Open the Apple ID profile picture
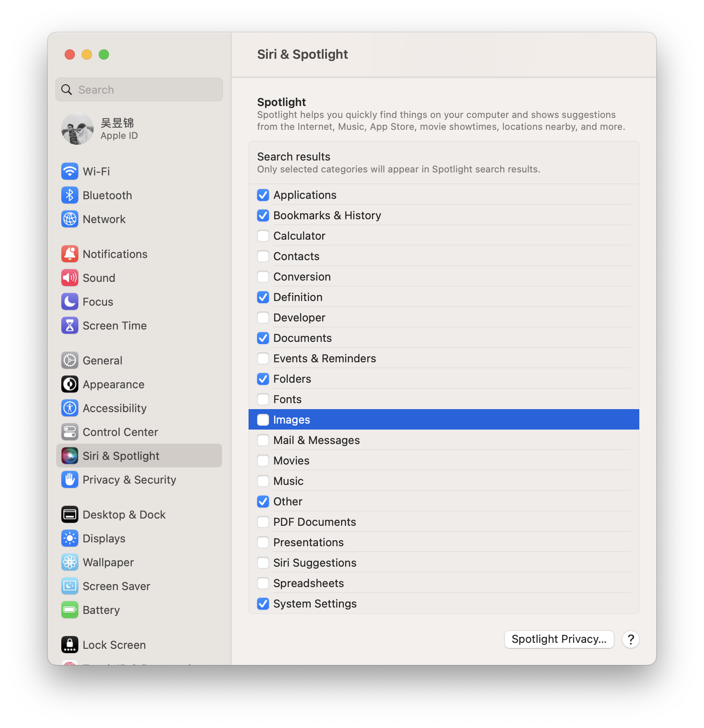The image size is (704, 728). [77, 129]
